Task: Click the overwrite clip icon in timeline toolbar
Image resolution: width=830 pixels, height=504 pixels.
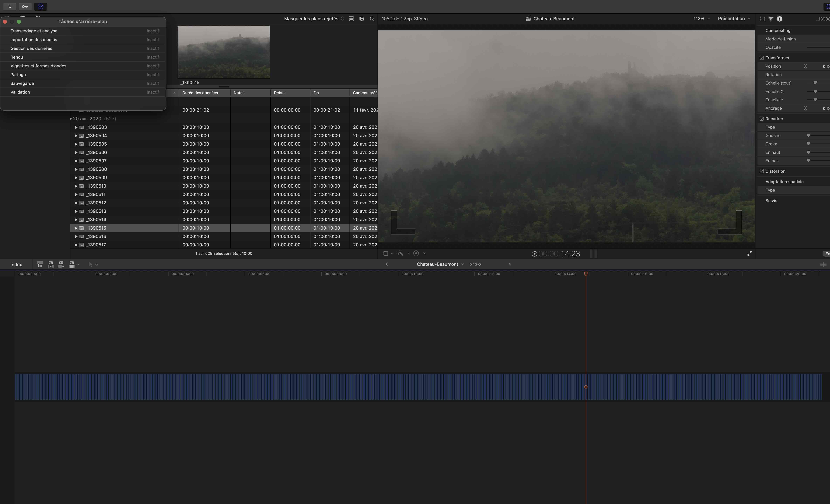Action: [x=71, y=265]
